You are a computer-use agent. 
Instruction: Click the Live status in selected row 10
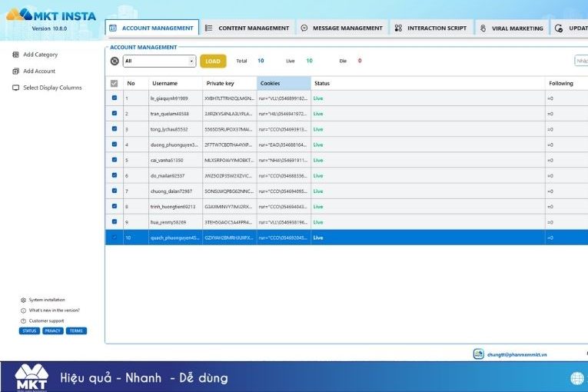point(318,238)
